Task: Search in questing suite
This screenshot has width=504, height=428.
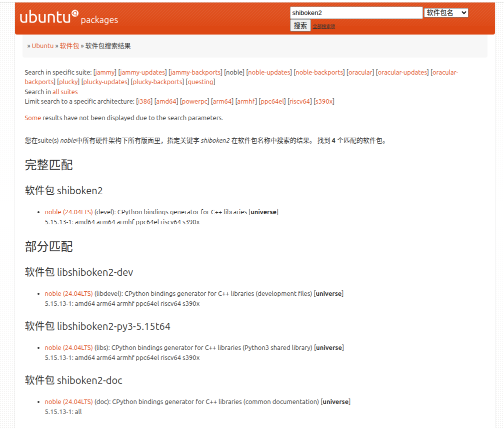Action: coord(200,82)
